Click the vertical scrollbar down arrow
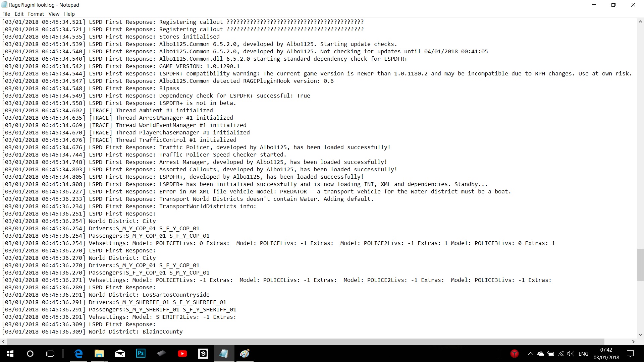This screenshot has width=644, height=362. [640, 335]
